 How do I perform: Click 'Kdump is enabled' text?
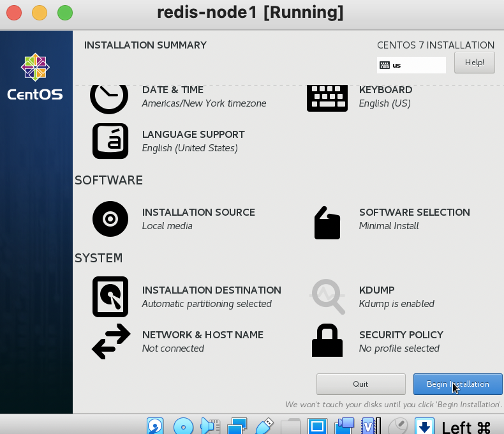tap(396, 303)
